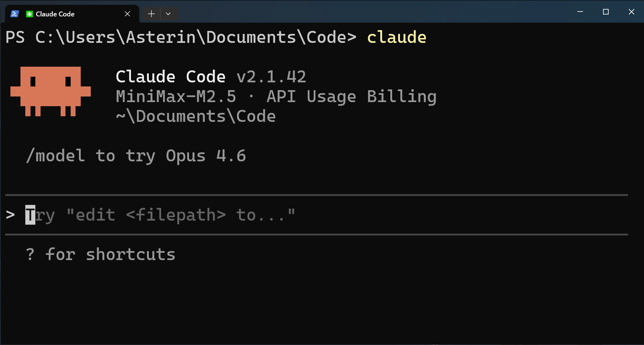
Task: Close the terminal window
Action: pyautogui.click(x=631, y=12)
